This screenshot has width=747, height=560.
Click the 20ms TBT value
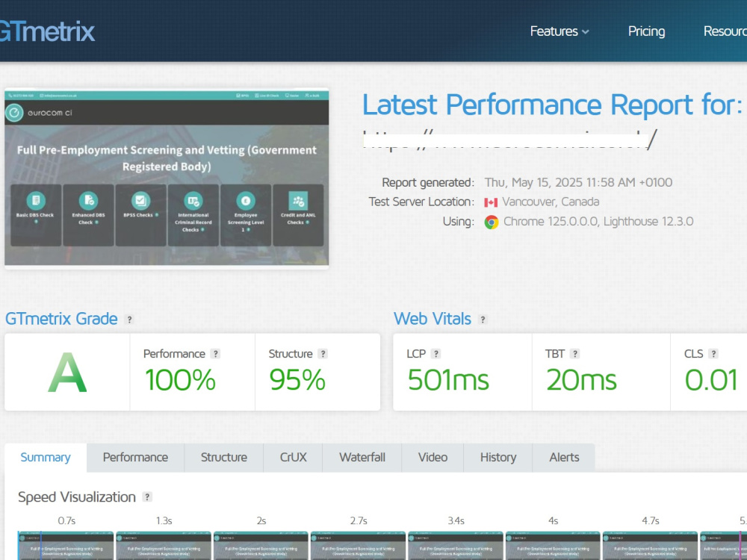581,381
